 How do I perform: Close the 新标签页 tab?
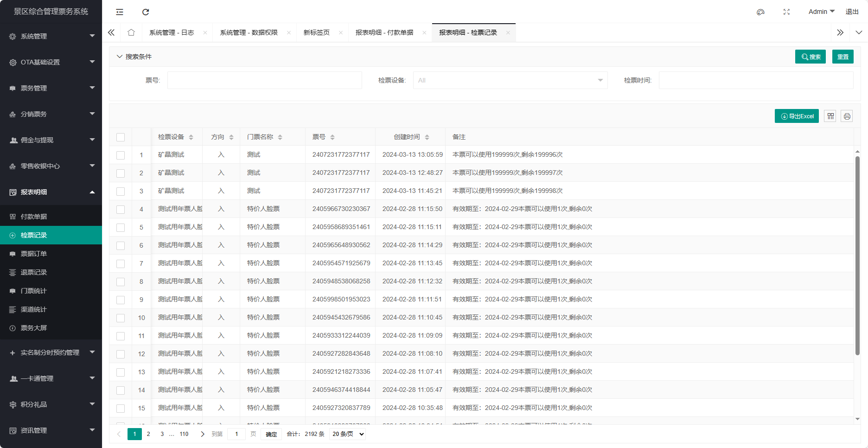[x=341, y=33]
